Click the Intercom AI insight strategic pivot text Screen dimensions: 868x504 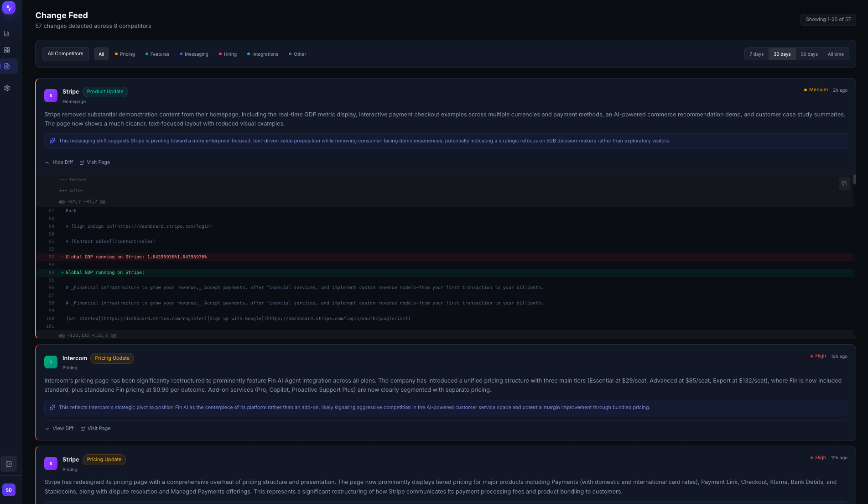pos(354,407)
